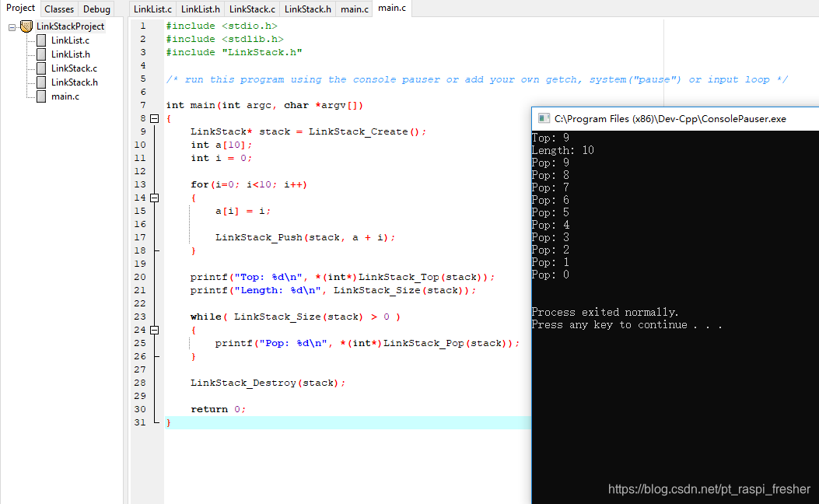
Task: Collapse the main function fold at line 8
Action: (x=155, y=118)
